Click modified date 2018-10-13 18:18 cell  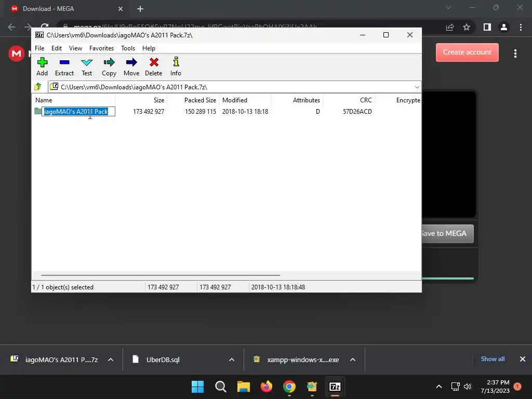coord(245,112)
